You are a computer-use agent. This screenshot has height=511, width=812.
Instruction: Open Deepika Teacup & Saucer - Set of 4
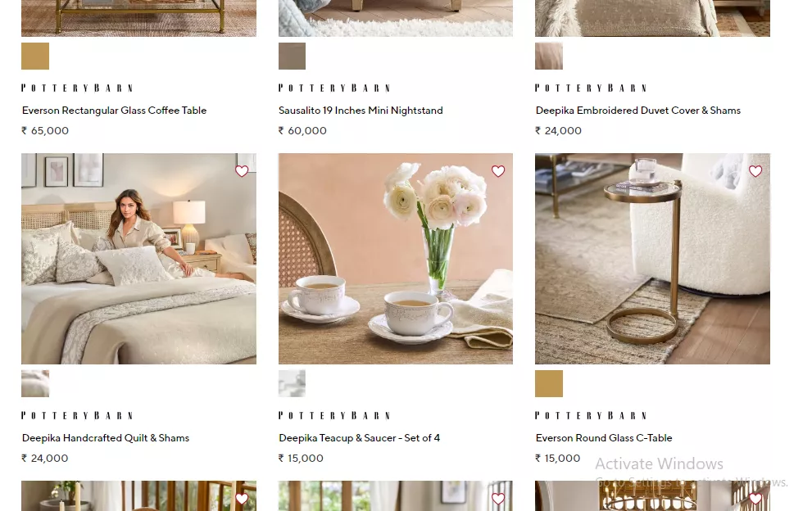[x=360, y=438]
